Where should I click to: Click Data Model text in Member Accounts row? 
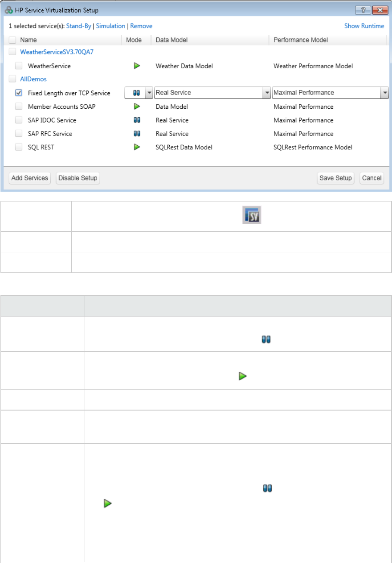click(x=171, y=107)
